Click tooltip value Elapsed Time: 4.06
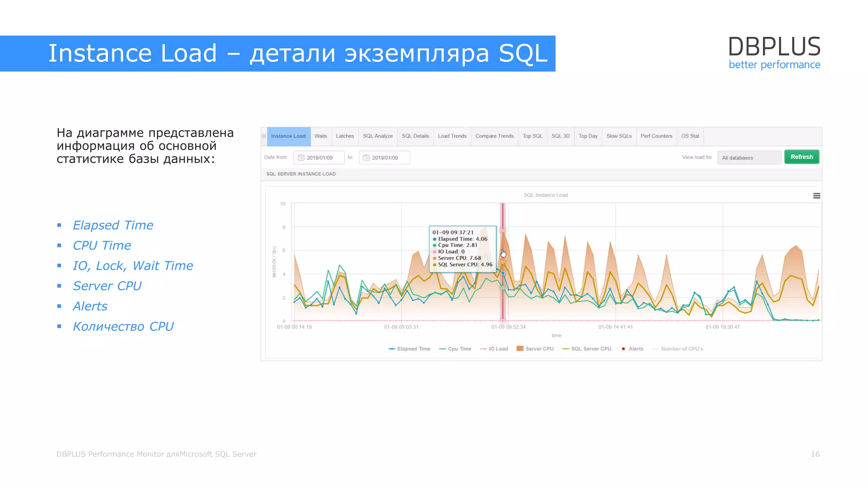 [x=460, y=239]
